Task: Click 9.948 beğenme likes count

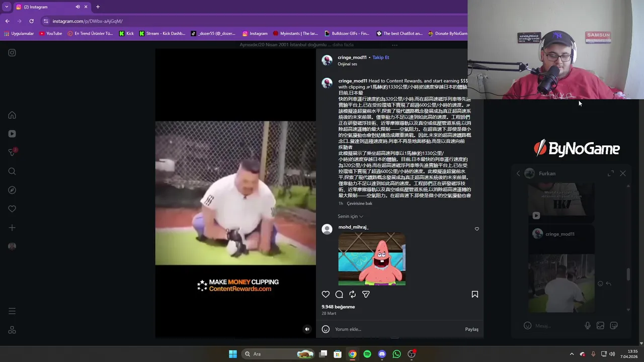Action: (x=338, y=307)
